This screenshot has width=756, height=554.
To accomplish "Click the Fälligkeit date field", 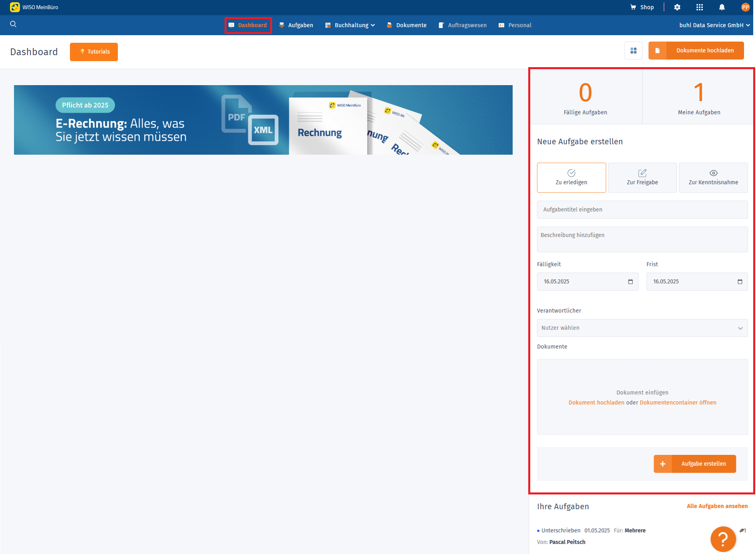I will tap(587, 282).
